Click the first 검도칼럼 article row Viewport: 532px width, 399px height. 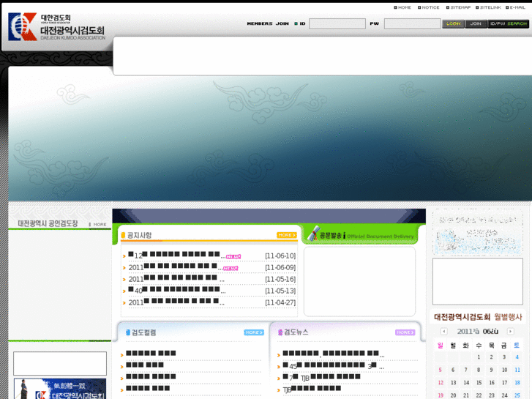(151, 353)
